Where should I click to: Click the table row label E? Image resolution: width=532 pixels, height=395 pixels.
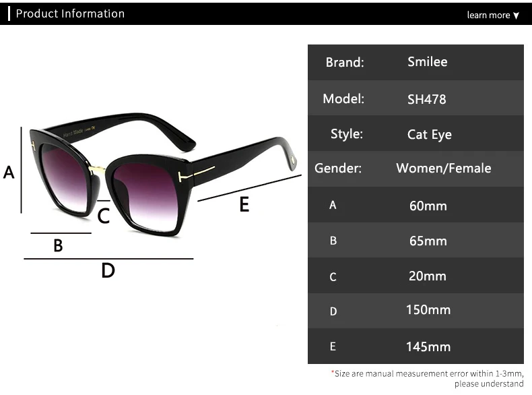tap(333, 346)
